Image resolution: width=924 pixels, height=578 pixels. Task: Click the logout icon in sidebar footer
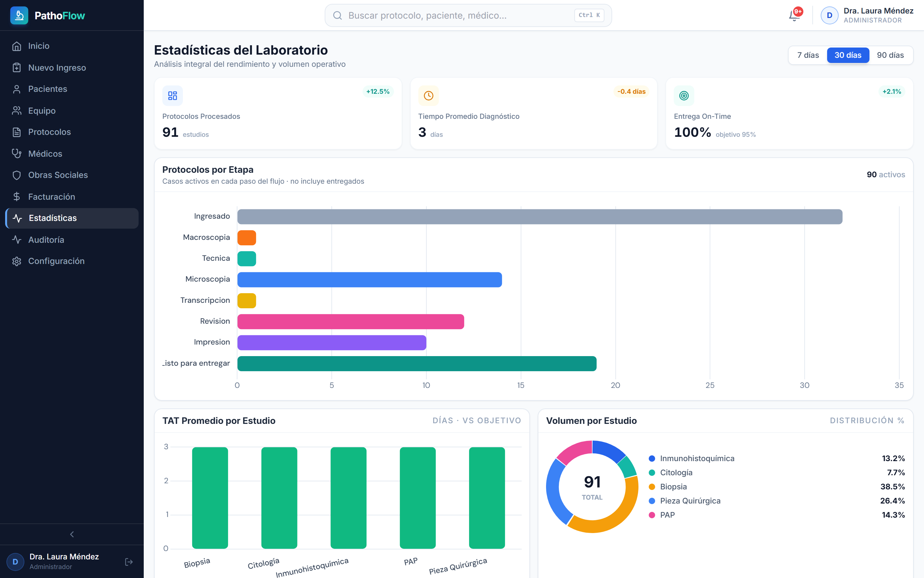[x=129, y=562]
